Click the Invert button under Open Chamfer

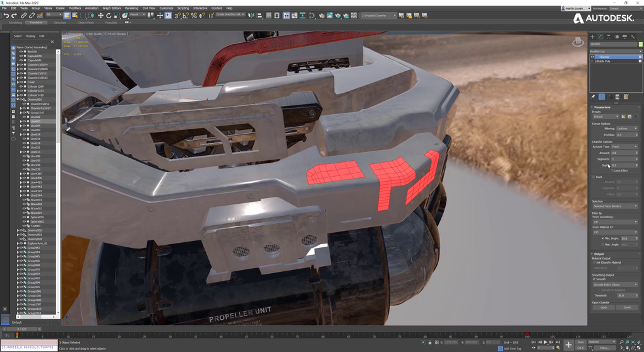pyautogui.click(x=627, y=307)
